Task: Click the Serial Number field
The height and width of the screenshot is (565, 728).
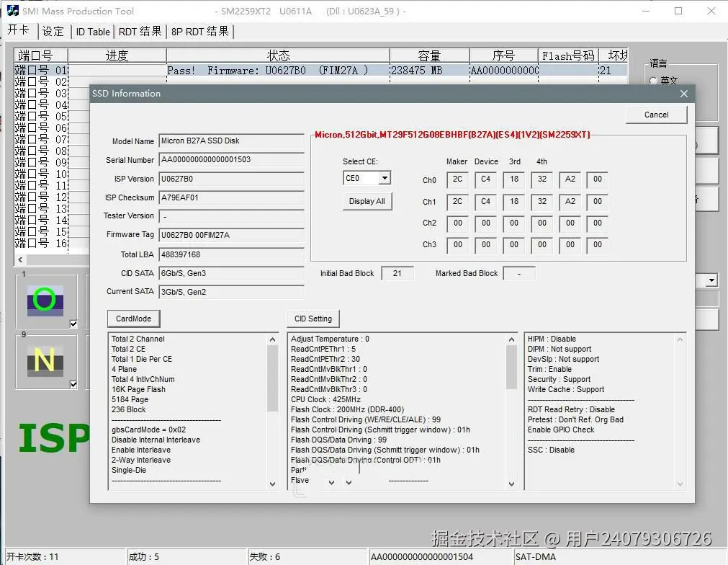Action: pyautogui.click(x=231, y=159)
